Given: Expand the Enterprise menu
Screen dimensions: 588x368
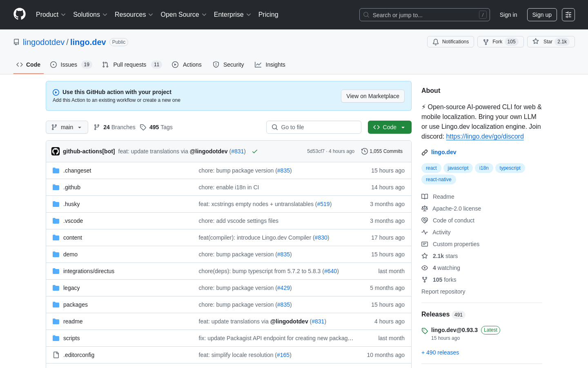Looking at the screenshot, I should 232,15.
